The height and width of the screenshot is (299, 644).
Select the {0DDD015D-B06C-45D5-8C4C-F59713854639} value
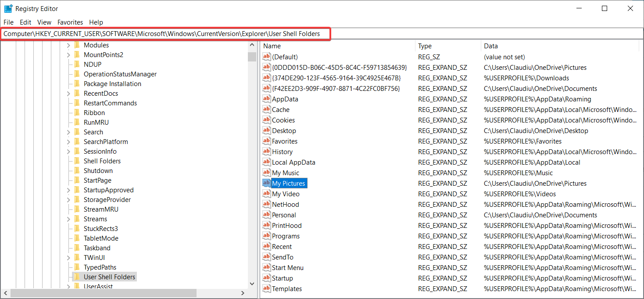pos(340,68)
